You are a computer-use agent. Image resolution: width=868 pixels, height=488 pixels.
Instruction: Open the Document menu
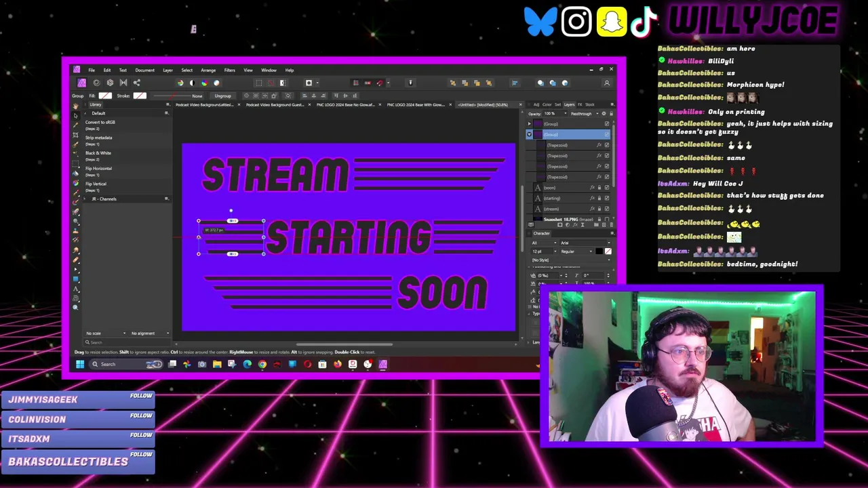[x=144, y=70]
